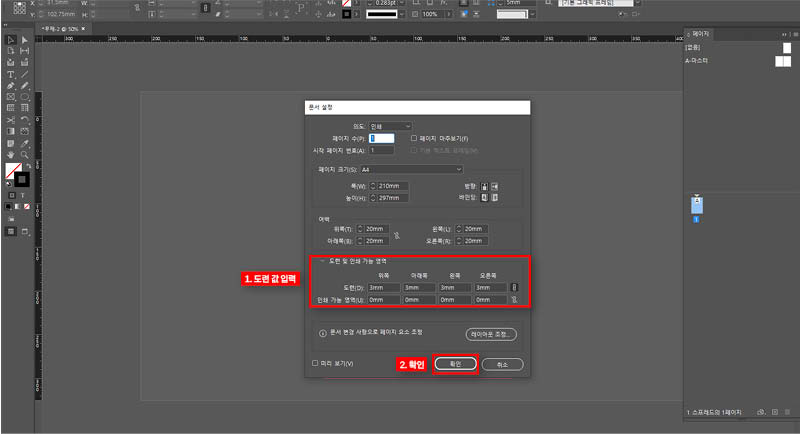Open the screen mode dropdown tool
Image resolution: width=800 pixels, height=434 pixels.
click(x=24, y=232)
